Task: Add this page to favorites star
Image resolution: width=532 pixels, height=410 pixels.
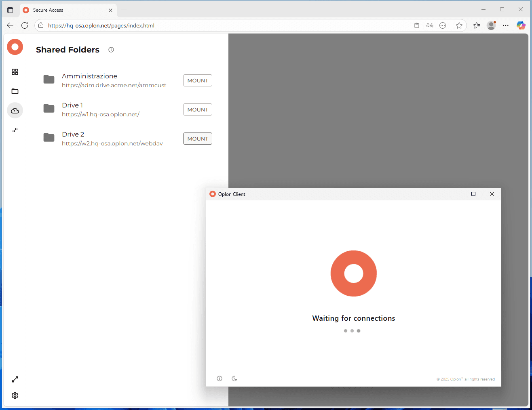Action: [459, 25]
